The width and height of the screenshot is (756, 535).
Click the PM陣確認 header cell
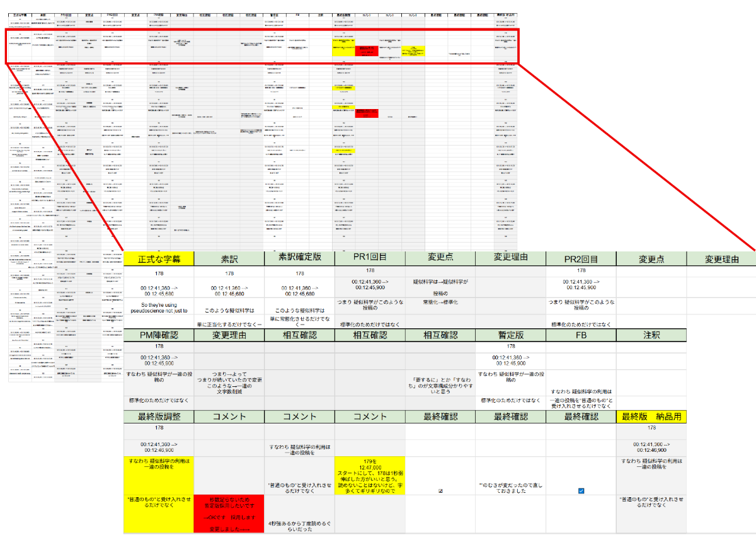click(159, 336)
